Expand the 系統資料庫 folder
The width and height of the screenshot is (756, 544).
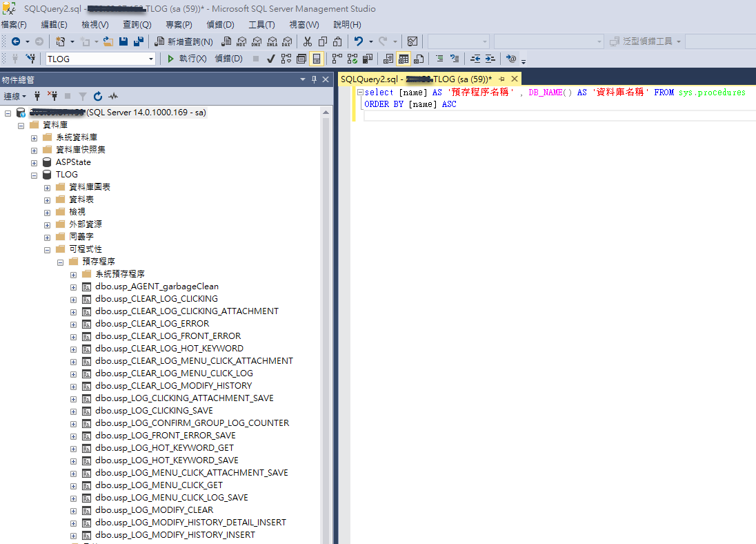tap(34, 138)
